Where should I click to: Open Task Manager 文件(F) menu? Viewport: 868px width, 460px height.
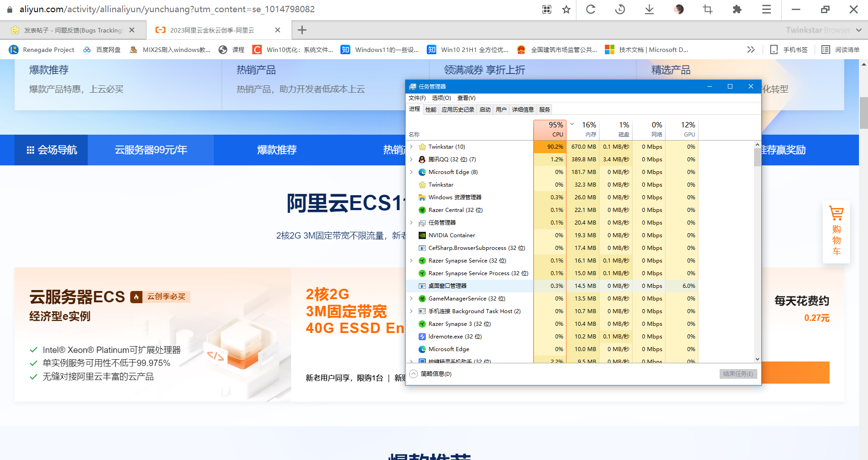pyautogui.click(x=417, y=98)
